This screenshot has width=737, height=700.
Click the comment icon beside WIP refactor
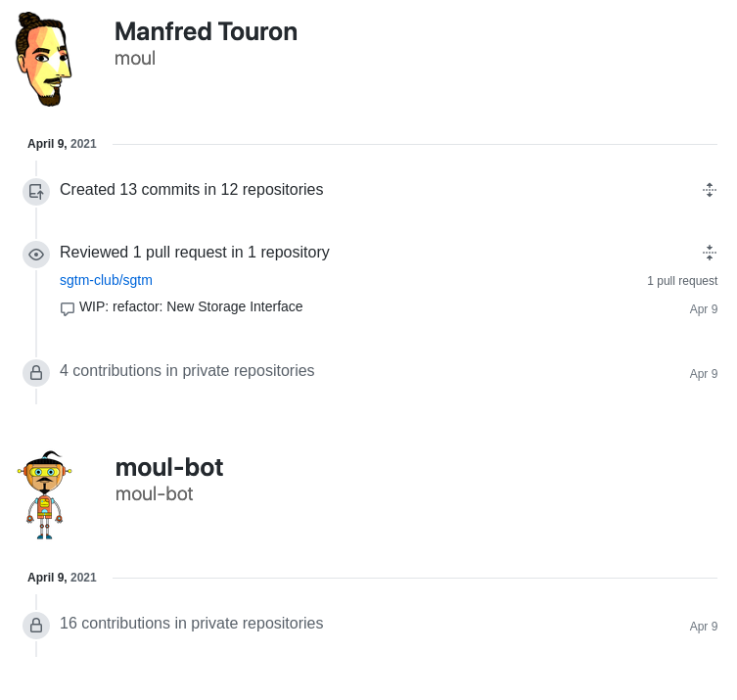68,308
